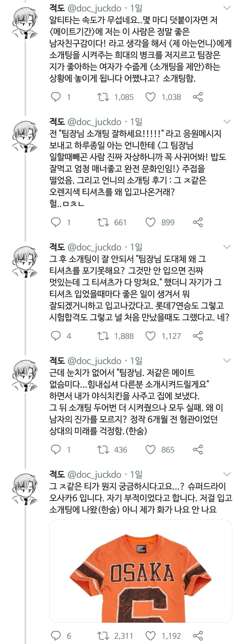Share the tweet with 899 likes

[198, 222]
